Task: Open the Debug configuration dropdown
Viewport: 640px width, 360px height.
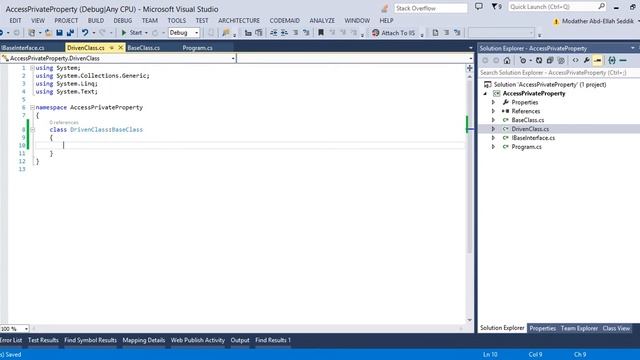Action: (x=184, y=33)
